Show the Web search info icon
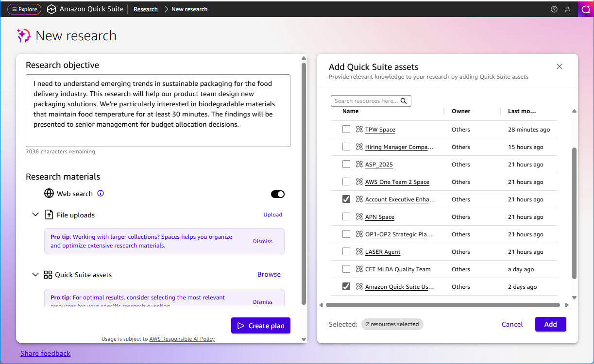This screenshot has width=594, height=364. pos(101,193)
